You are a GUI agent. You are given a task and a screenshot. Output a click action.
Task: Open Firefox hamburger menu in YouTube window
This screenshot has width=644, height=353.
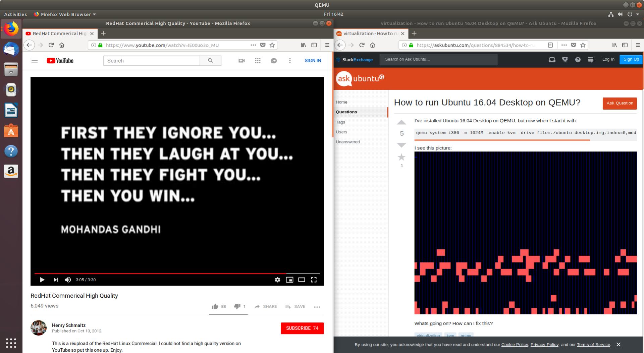point(327,45)
